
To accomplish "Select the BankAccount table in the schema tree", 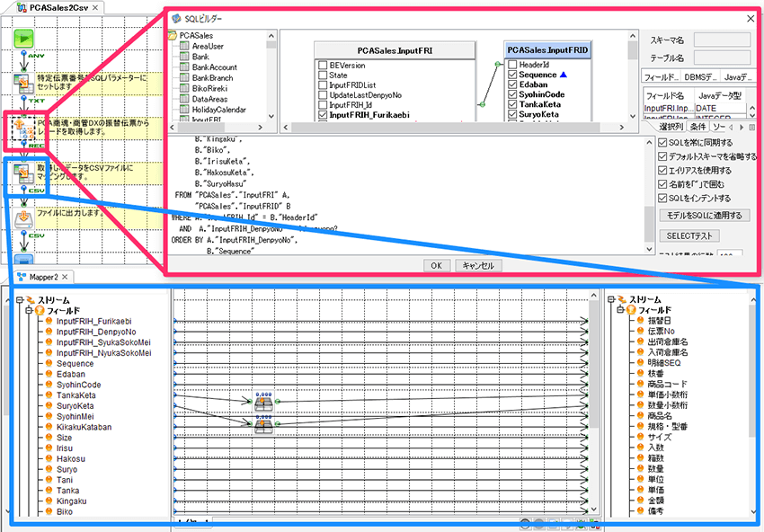I will (x=215, y=67).
